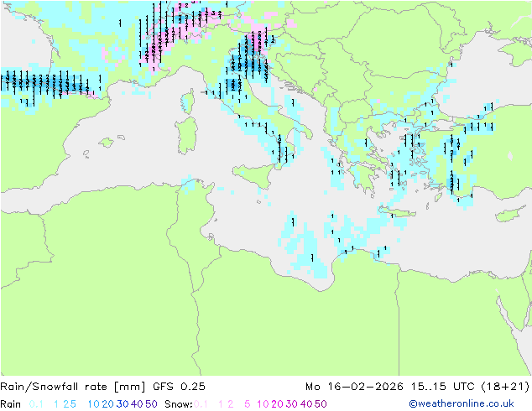Click the island of Crete on the map
Screen dimensions: 532x411
396,212
